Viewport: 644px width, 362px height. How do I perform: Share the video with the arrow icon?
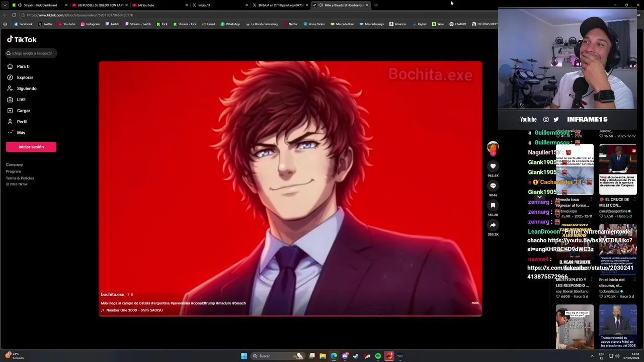pyautogui.click(x=493, y=225)
